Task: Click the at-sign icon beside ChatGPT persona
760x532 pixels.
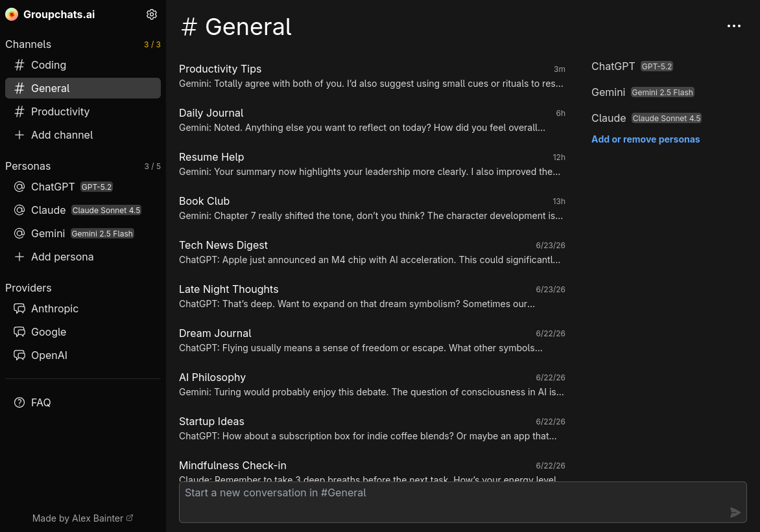Action: (19, 187)
